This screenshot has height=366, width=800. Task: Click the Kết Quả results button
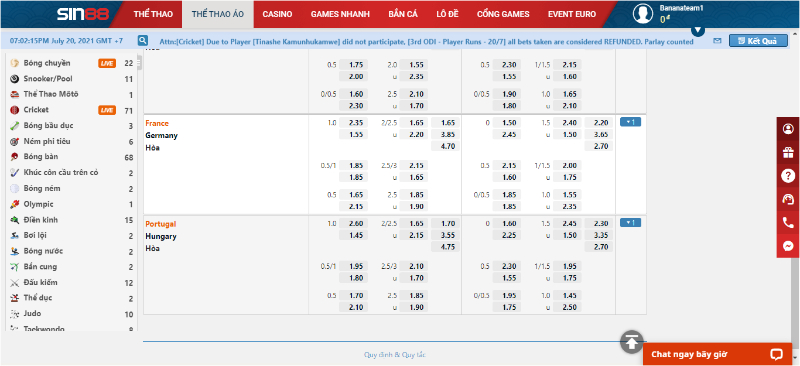758,41
